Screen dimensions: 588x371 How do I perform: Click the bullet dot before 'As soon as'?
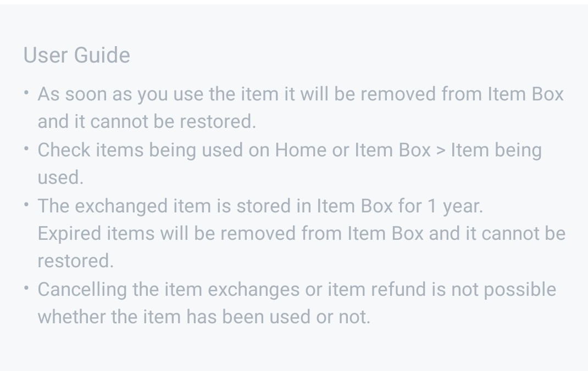click(26, 93)
